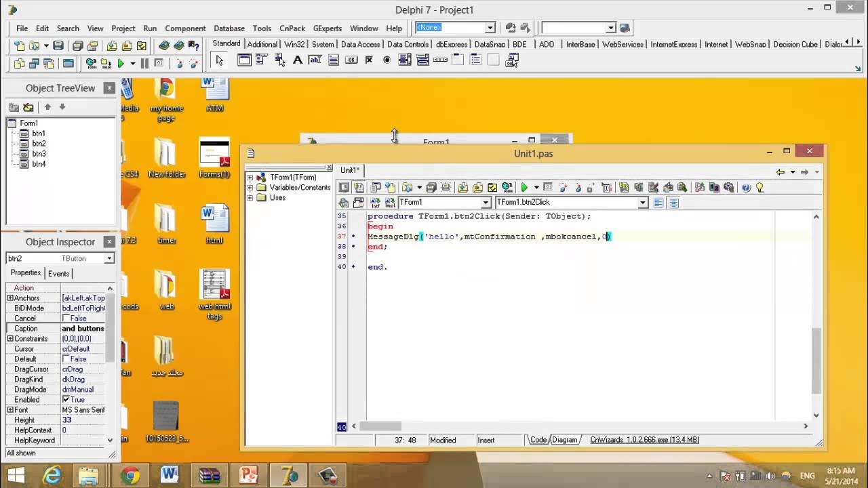Viewport: 868px width, 488px height.
Task: Pick the Frames component from the palette
Action: (x=244, y=60)
